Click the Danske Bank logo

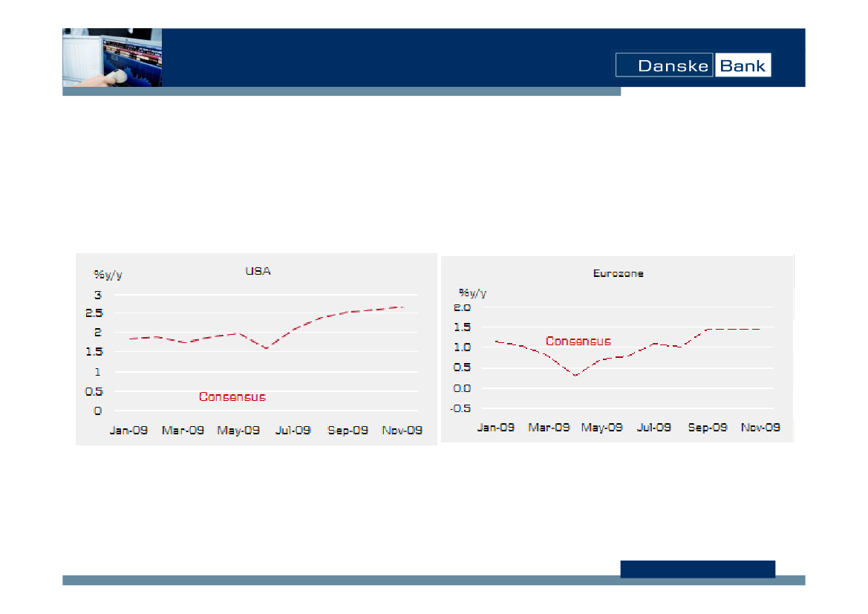[x=693, y=65]
